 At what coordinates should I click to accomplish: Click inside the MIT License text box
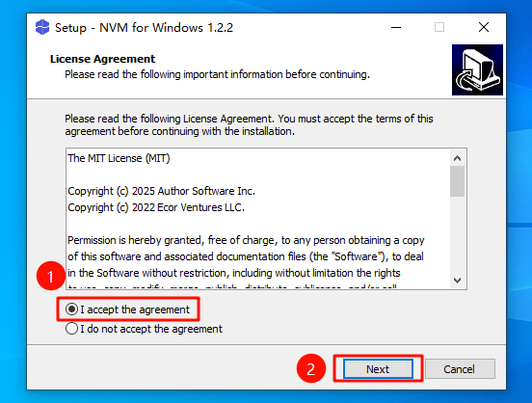[258, 219]
